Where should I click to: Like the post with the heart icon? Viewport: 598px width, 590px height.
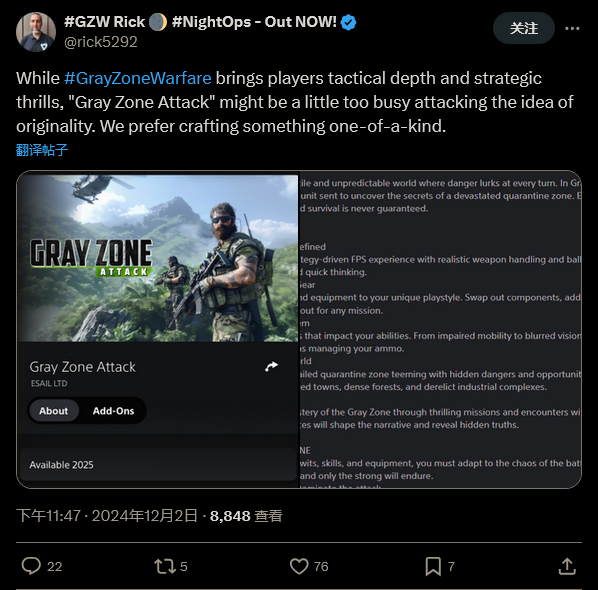click(299, 566)
